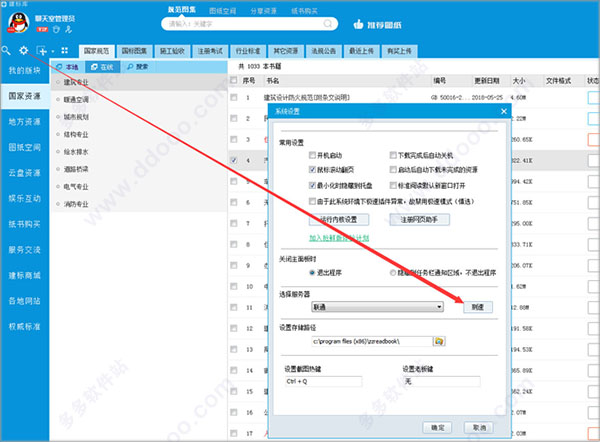The width and height of the screenshot is (600, 442).
Task: Tick the select-all checkbox in table header
Action: 233,80
